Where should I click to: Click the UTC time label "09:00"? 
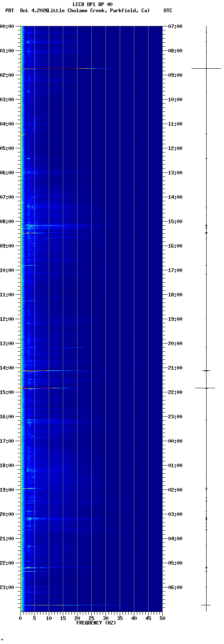175,75
